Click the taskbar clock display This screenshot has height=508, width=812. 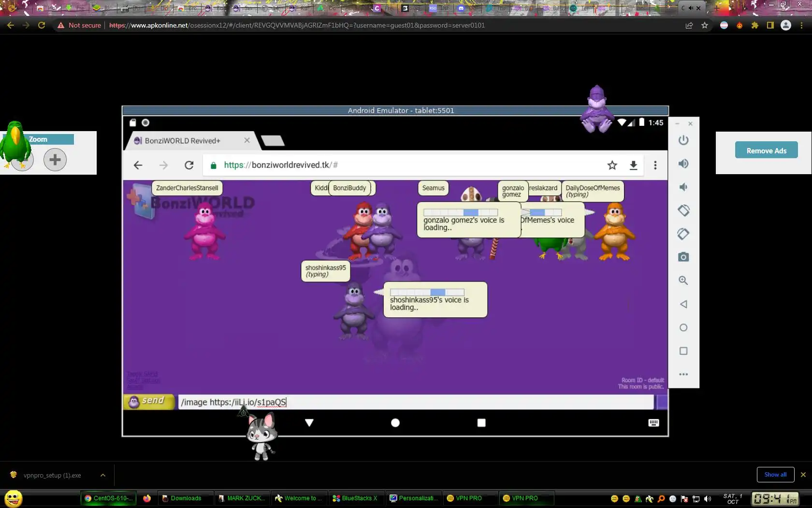[775, 498]
